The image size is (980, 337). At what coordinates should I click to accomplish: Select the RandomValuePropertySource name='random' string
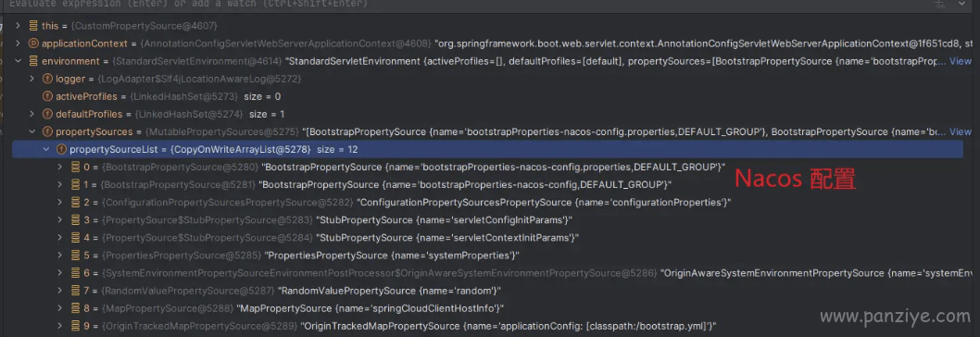389,291
